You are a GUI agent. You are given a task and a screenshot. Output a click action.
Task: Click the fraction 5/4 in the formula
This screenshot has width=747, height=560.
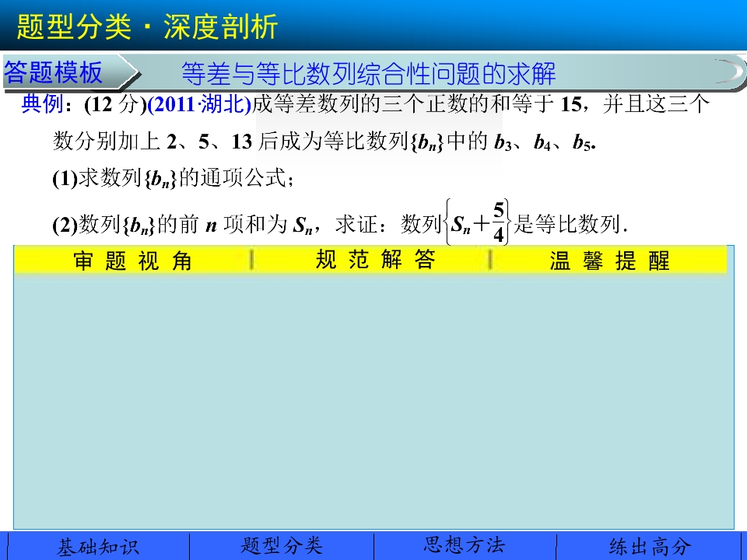[x=499, y=223]
